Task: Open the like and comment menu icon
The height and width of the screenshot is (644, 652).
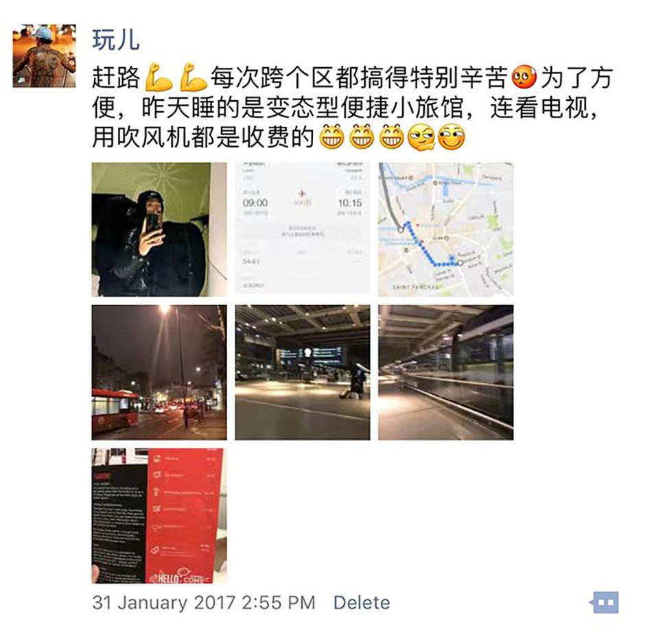Action: pyautogui.click(x=605, y=602)
